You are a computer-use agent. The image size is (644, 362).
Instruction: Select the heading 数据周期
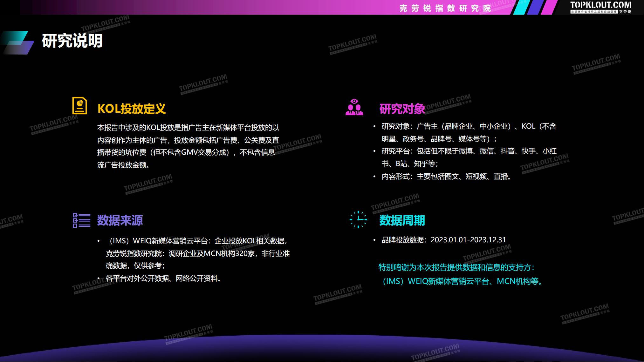click(402, 220)
